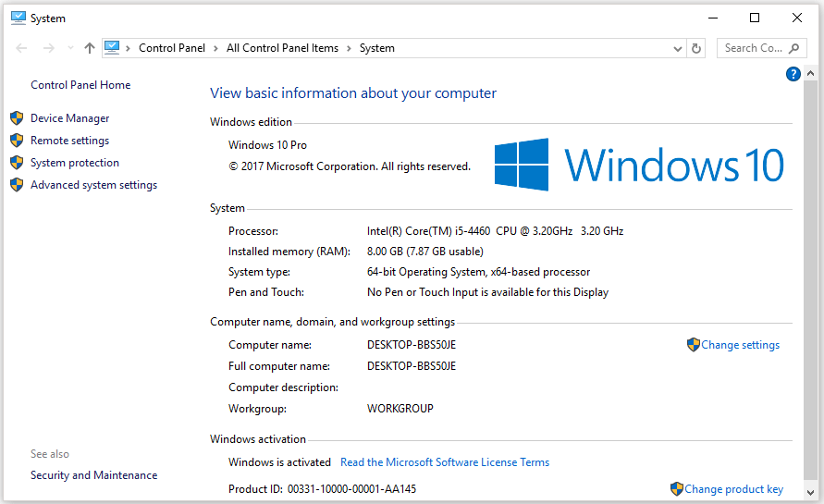
Task: Open the recent locations dropdown arrow
Action: point(70,48)
